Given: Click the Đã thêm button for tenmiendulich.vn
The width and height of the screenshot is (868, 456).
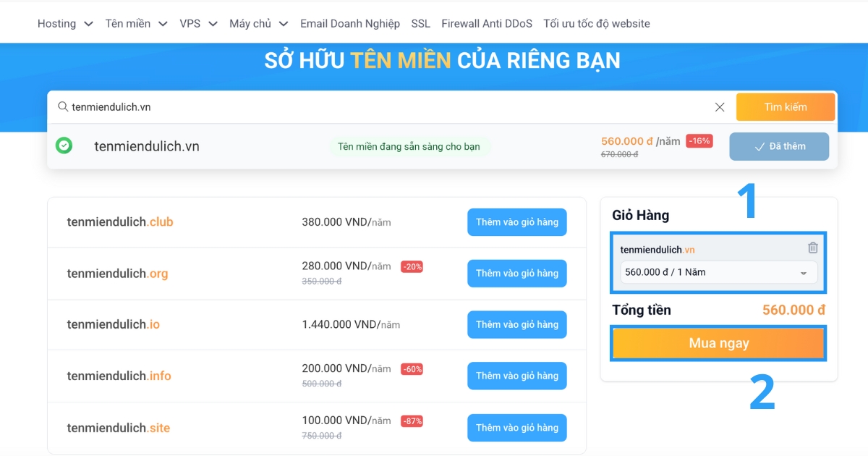Looking at the screenshot, I should pos(779,146).
